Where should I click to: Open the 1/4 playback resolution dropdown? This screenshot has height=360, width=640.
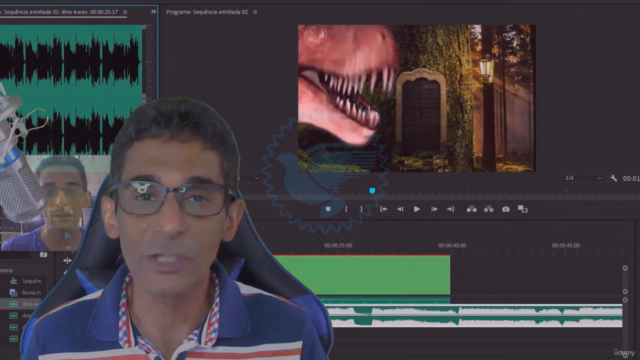point(583,178)
